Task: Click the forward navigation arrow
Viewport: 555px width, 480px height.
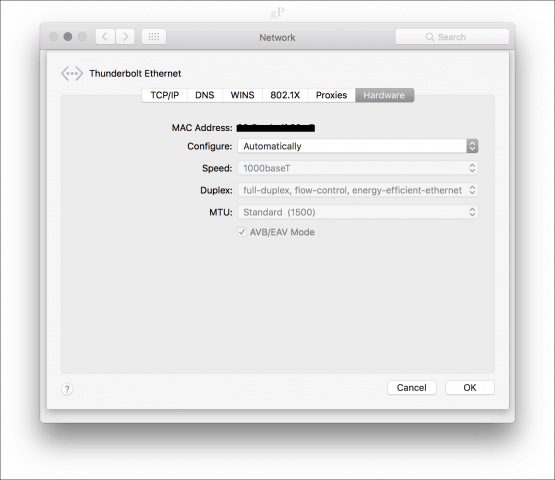Action: point(125,36)
